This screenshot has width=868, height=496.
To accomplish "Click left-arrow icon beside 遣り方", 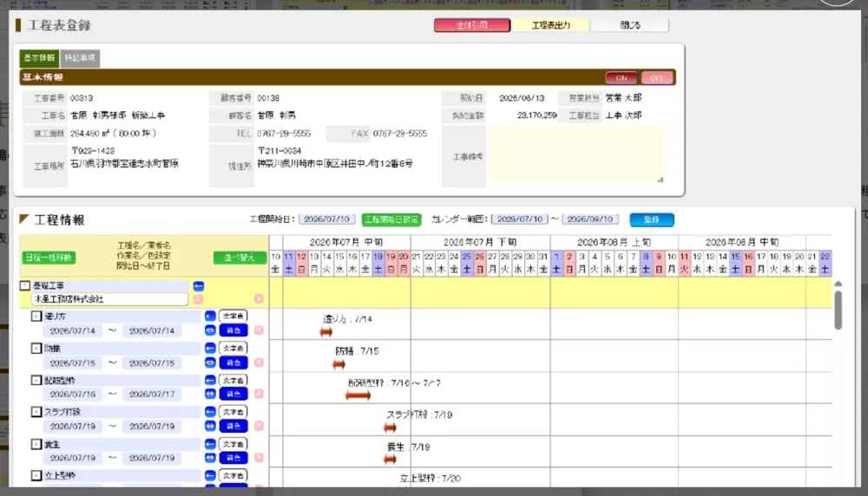I will 210,317.
